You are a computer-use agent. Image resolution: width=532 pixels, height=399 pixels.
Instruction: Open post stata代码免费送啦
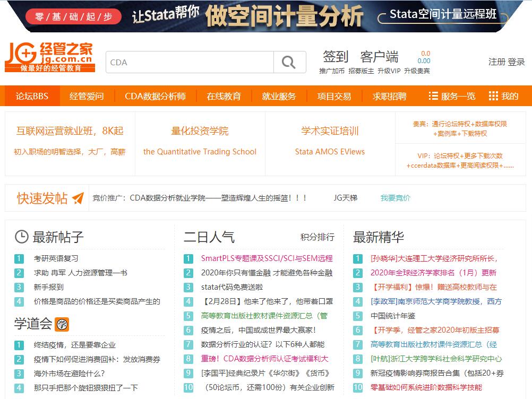(232, 287)
